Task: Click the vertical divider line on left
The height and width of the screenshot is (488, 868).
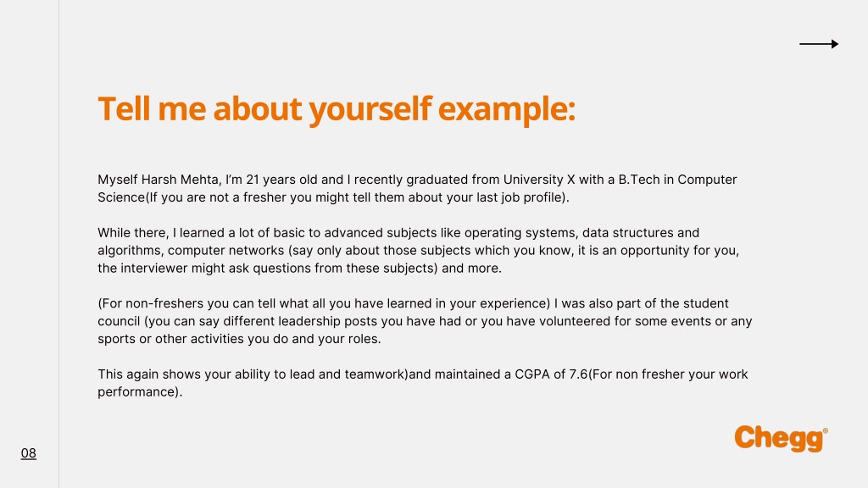Action: pos(58,244)
